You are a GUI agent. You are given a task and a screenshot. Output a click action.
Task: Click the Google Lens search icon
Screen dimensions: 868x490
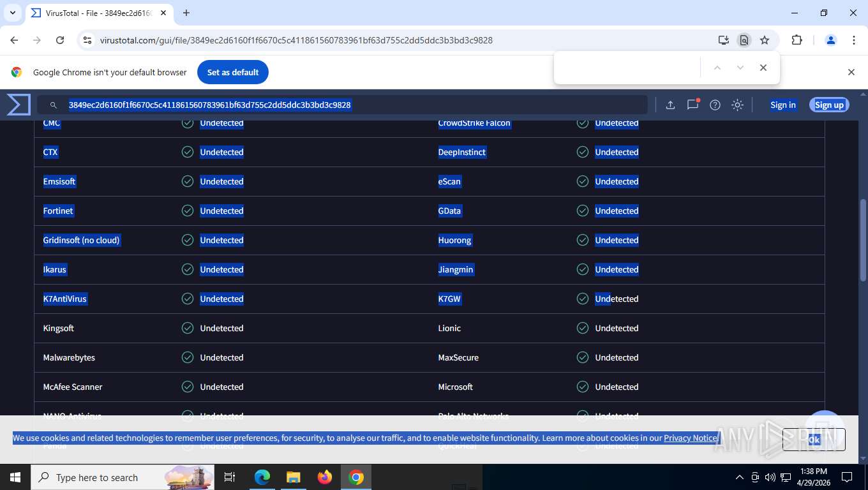pyautogui.click(x=744, y=40)
